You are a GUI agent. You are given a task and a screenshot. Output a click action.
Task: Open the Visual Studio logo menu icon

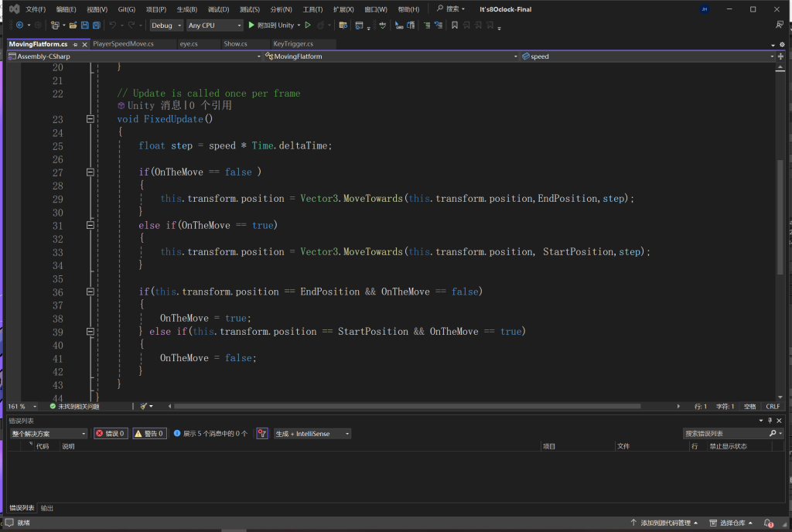14,9
